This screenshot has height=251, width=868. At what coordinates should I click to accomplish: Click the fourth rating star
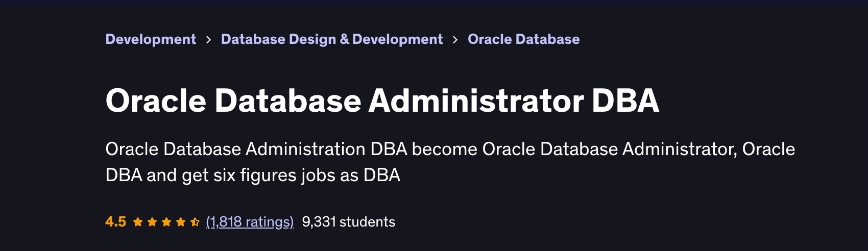(181, 222)
